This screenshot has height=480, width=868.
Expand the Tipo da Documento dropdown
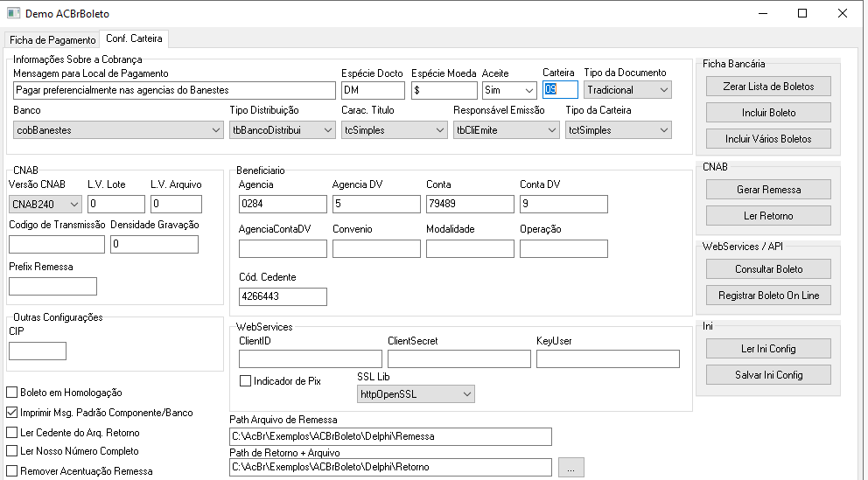pos(627,89)
